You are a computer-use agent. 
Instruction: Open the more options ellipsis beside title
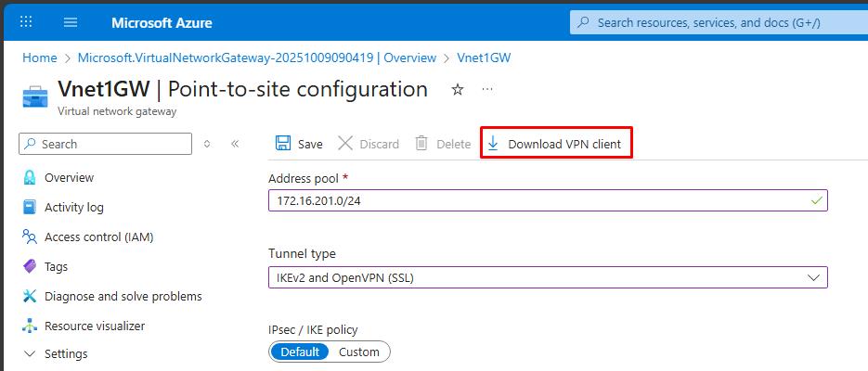487,90
